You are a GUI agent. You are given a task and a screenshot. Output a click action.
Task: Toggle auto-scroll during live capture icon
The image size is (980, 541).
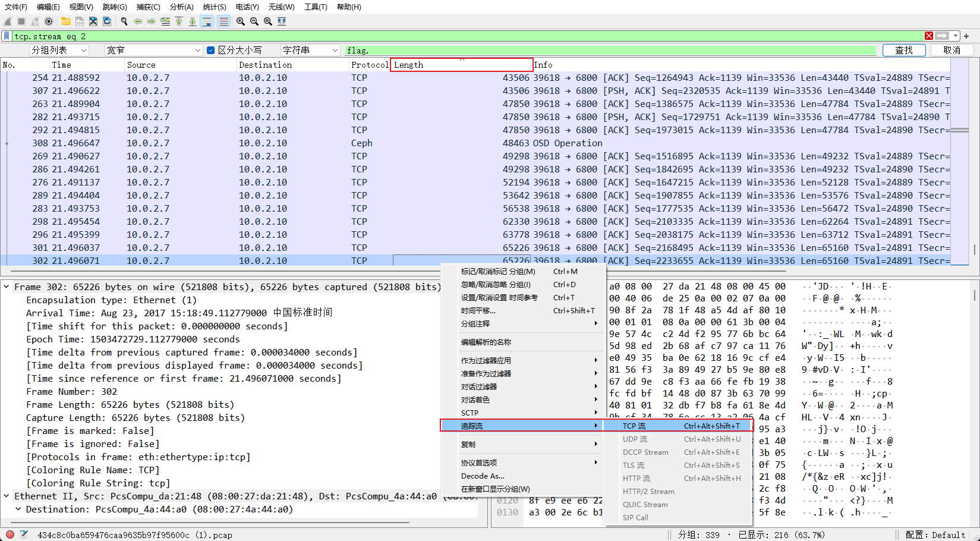207,21
